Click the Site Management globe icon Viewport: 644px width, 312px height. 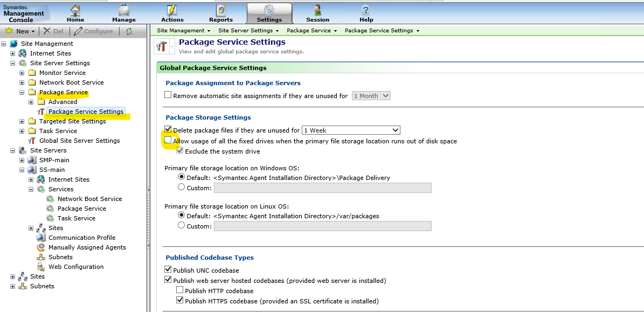(x=14, y=44)
